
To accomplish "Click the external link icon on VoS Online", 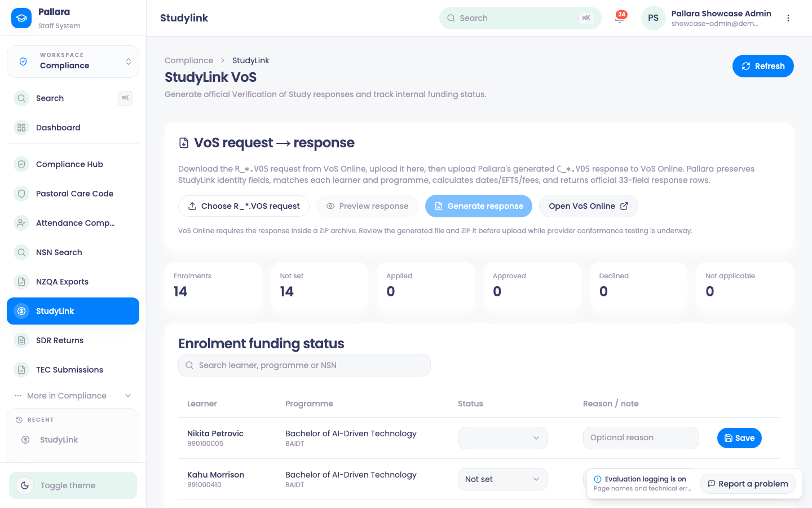I will (624, 206).
